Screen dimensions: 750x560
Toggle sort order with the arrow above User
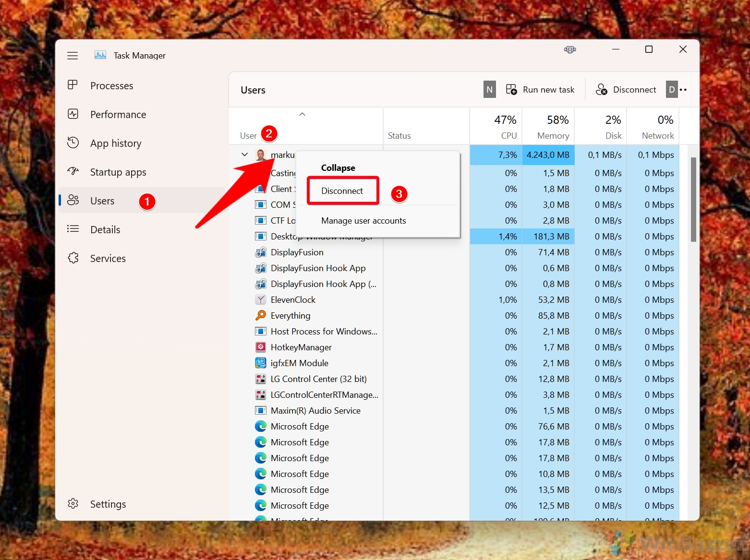coord(302,114)
